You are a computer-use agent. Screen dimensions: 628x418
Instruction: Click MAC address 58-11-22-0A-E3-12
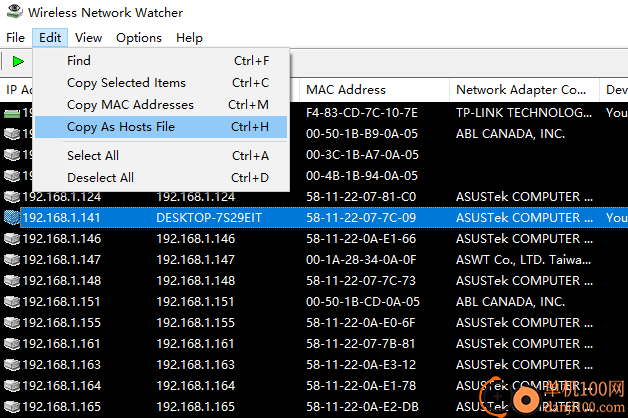361,365
